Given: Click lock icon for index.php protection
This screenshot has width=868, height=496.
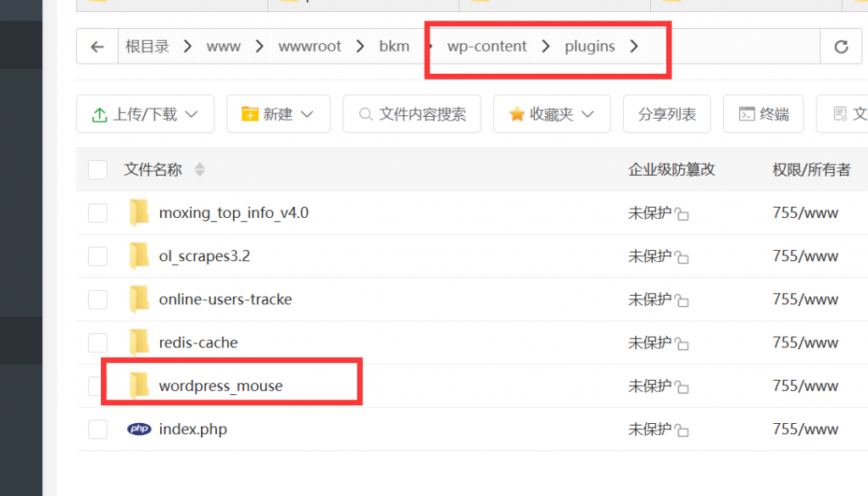Looking at the screenshot, I should 682,430.
